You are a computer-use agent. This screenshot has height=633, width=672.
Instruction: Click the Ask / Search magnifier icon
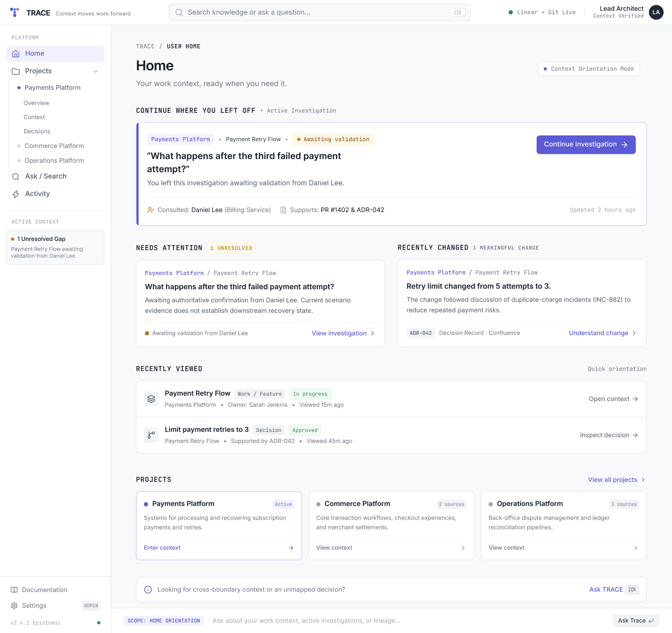(x=16, y=176)
